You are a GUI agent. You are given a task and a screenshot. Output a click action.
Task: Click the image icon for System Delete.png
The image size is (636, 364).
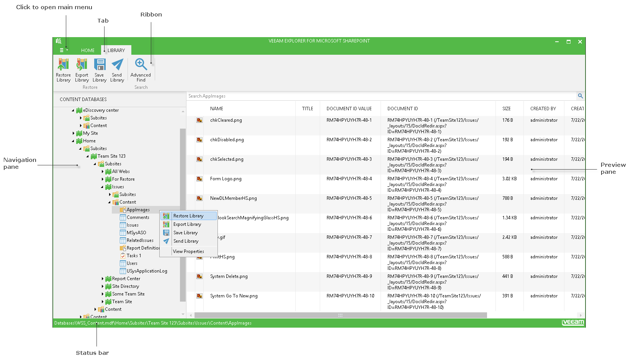pyautogui.click(x=199, y=276)
